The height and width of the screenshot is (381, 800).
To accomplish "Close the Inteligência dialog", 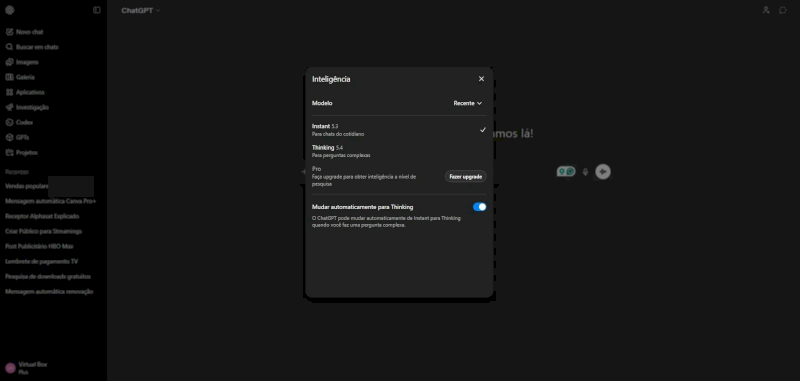I will tap(481, 79).
